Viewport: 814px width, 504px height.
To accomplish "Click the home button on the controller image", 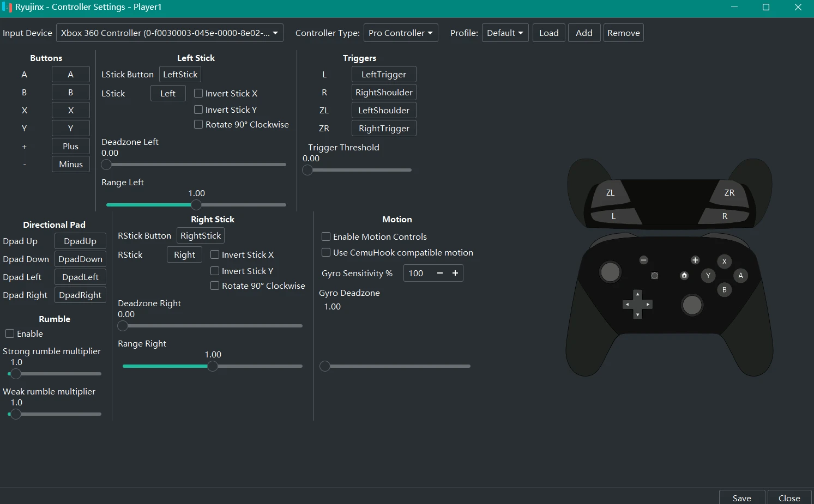I will 684,276.
